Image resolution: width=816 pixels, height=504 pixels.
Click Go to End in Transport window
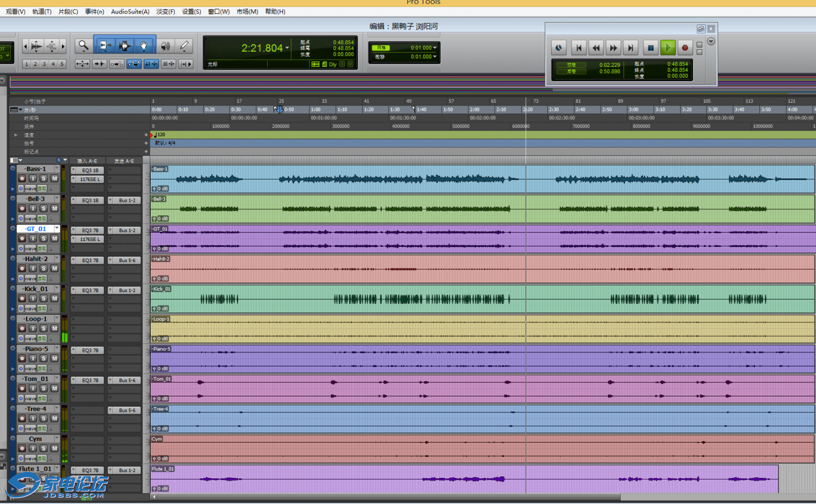(x=630, y=48)
